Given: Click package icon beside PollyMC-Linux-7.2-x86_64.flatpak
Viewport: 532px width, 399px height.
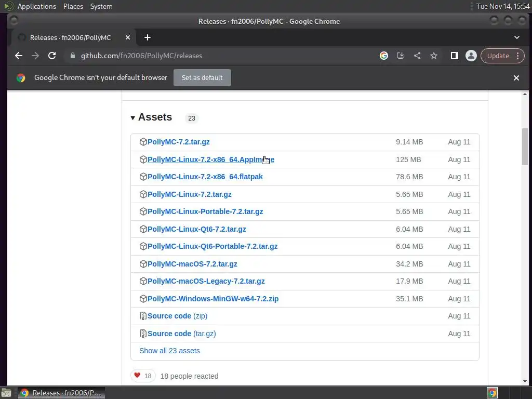Looking at the screenshot, I should (143, 177).
